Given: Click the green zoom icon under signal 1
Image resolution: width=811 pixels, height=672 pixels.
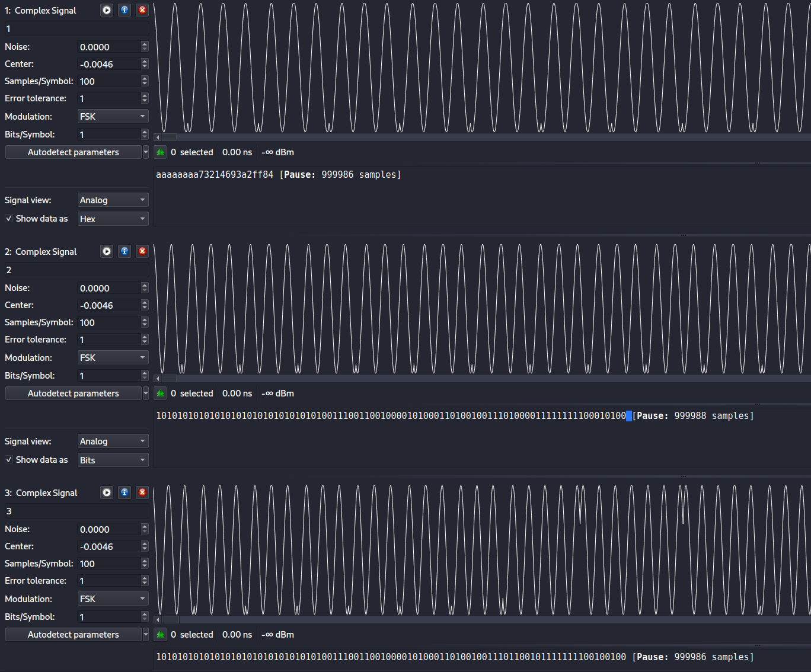Looking at the screenshot, I should tap(160, 152).
